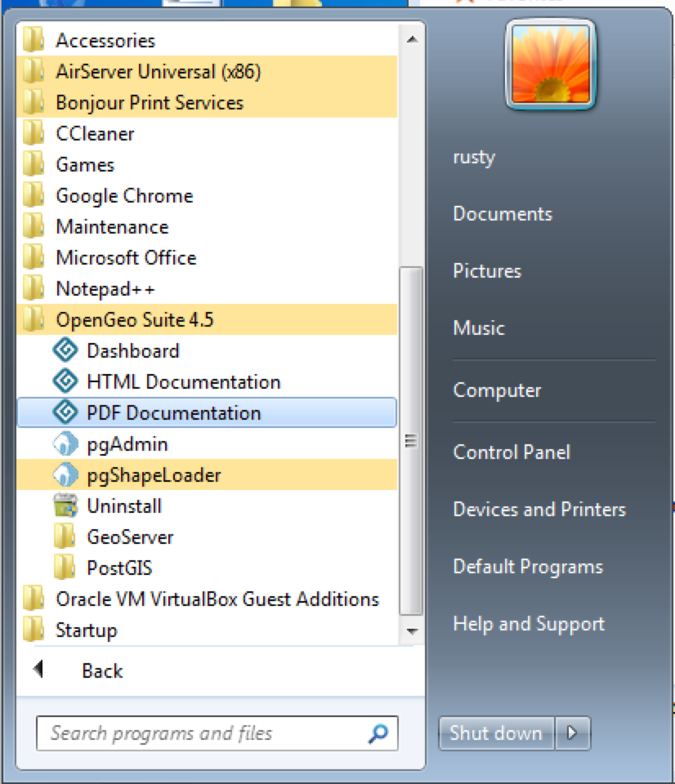The width and height of the screenshot is (675, 784).
Task: Choose Uninstall under OpenGeo Suite
Action: 207,506
